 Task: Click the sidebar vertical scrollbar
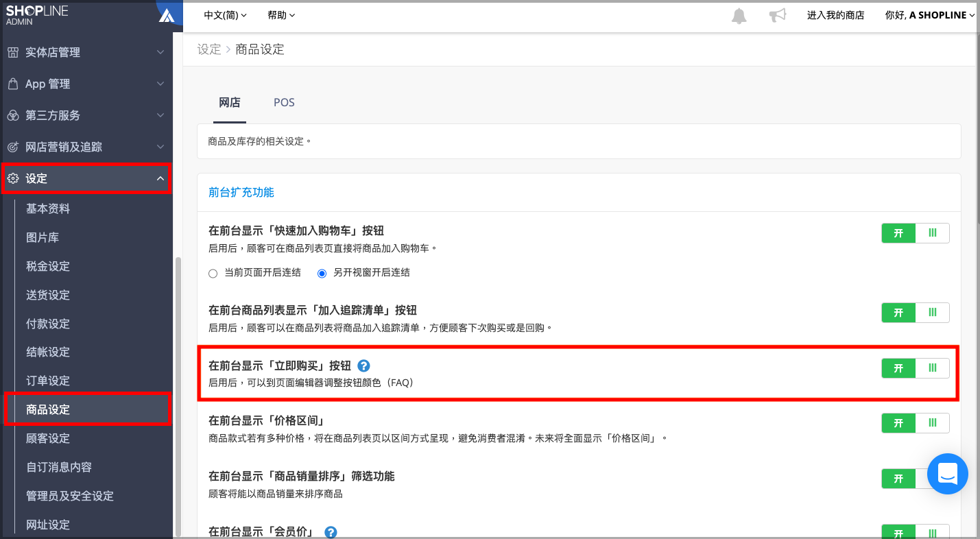178,396
